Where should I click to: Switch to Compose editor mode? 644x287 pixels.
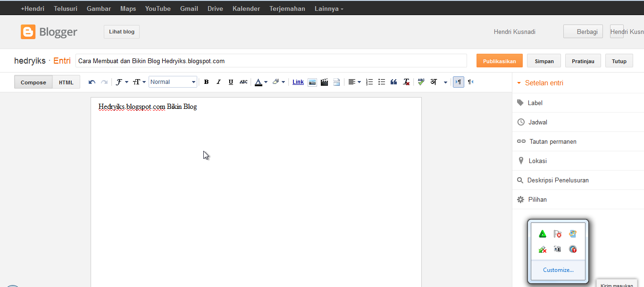(33, 82)
